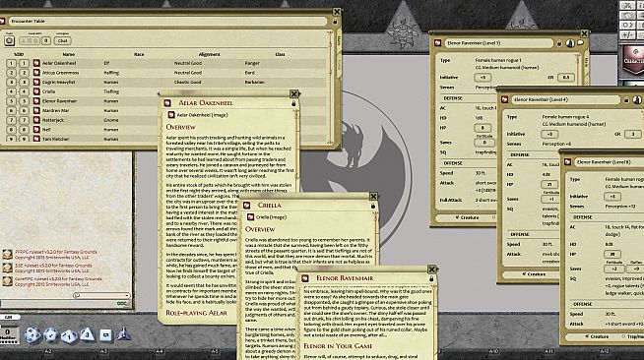
Task: Open Cogrin Heavyfist link icon in table
Action: pos(36,82)
